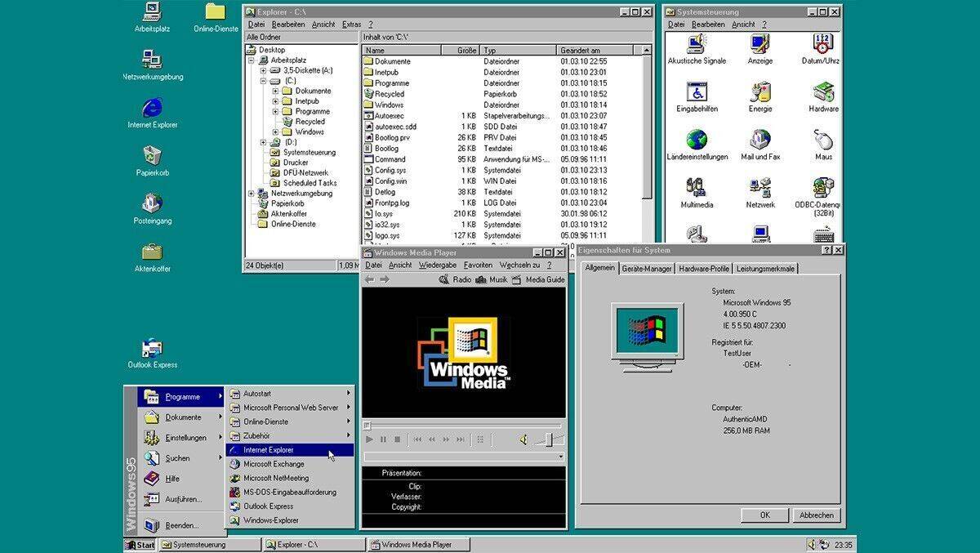
Task: Click OK in Eigenschaften für System
Action: pos(764,515)
